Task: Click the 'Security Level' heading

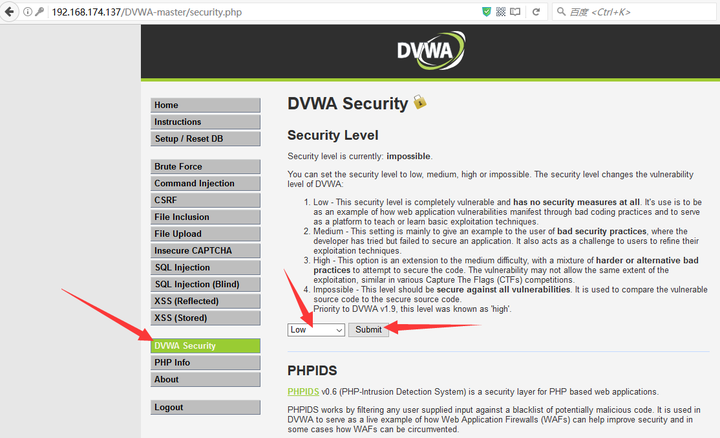Action: coord(333,135)
